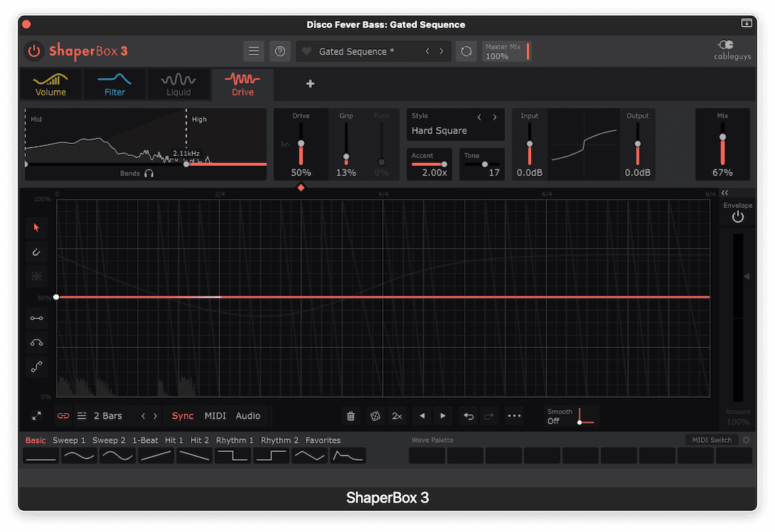Click the Sync mode button
Image resolution: width=775 pixels, height=532 pixels.
182,415
